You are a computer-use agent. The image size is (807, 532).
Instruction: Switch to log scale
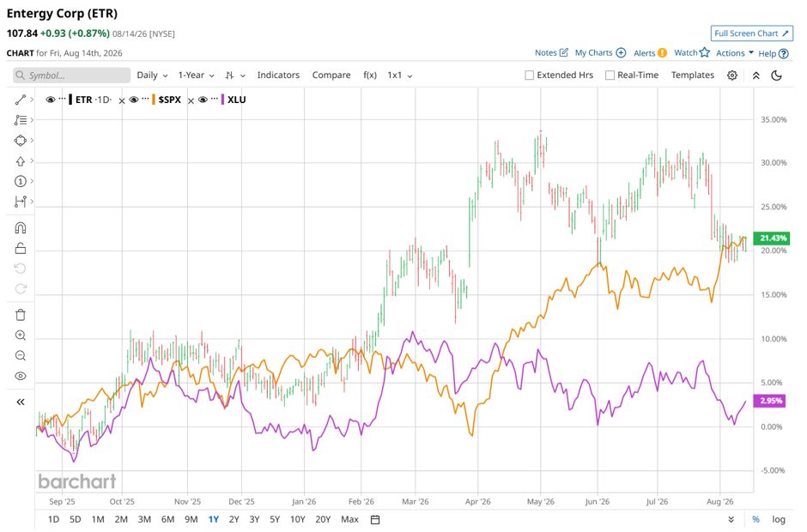coord(778,520)
